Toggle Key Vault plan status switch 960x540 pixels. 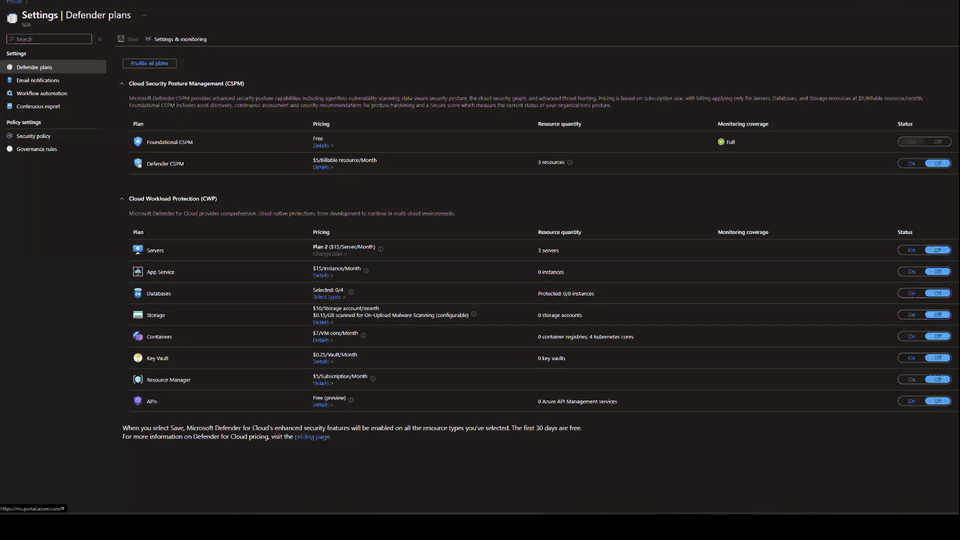[924, 358]
